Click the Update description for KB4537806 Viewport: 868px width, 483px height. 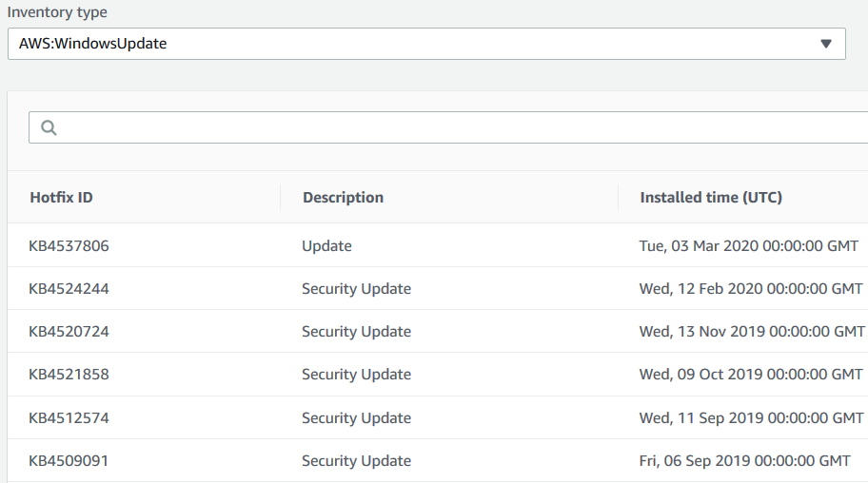[326, 246]
